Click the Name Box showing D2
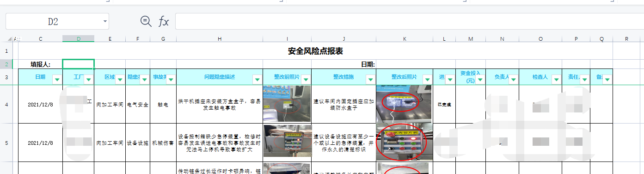The image size is (644, 174). 53,21
